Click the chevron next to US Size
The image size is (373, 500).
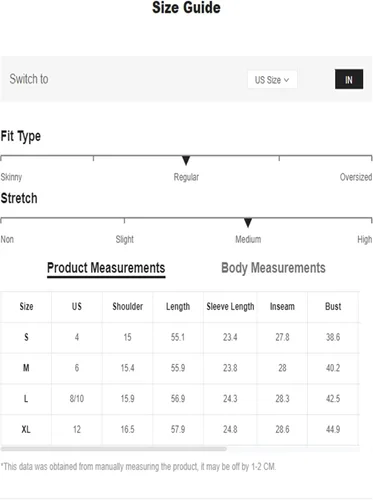click(286, 80)
